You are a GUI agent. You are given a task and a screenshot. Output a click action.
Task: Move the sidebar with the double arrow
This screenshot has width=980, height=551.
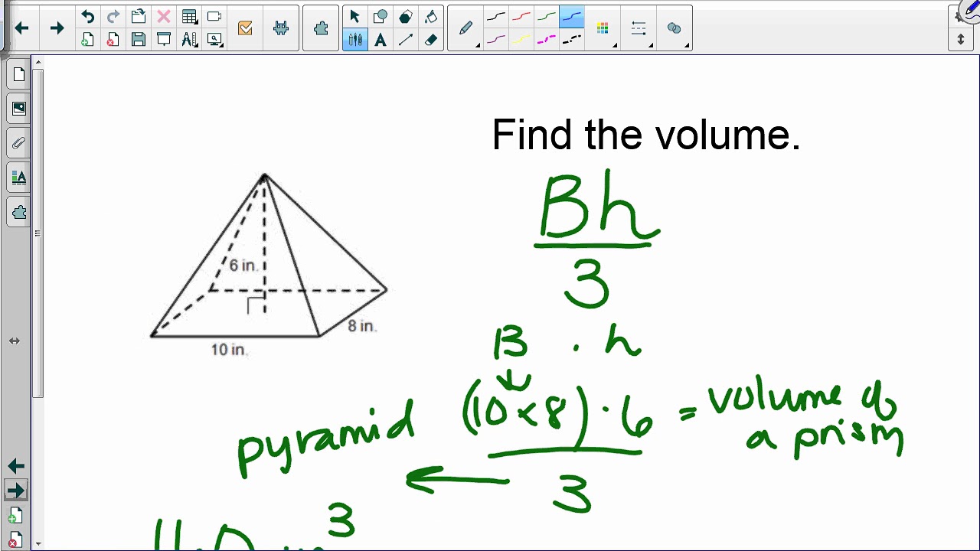(15, 341)
